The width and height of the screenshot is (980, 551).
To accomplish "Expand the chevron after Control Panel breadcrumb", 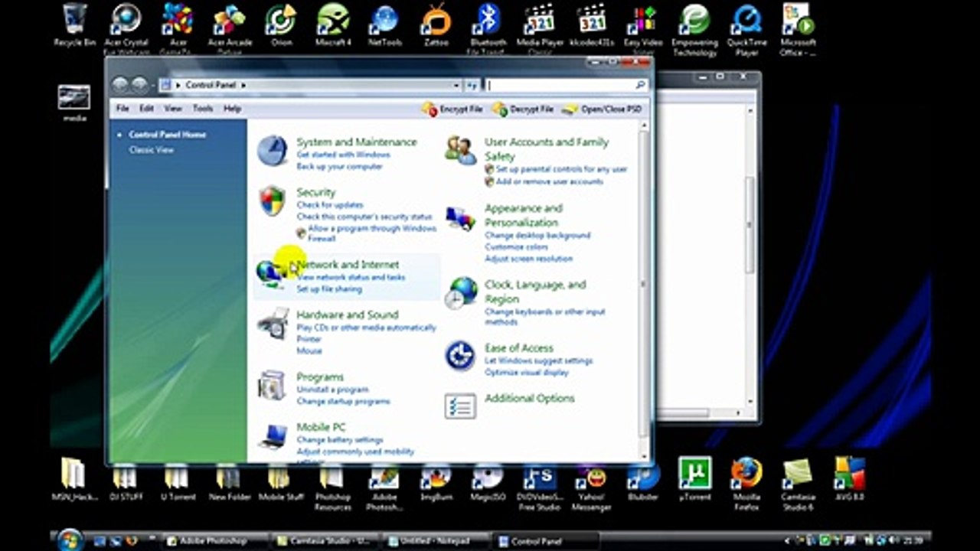I will (x=243, y=85).
